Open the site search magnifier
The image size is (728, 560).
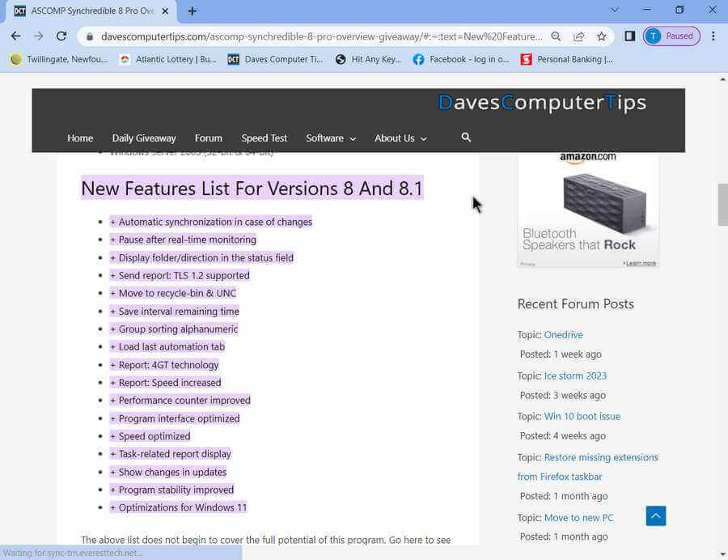click(x=466, y=138)
